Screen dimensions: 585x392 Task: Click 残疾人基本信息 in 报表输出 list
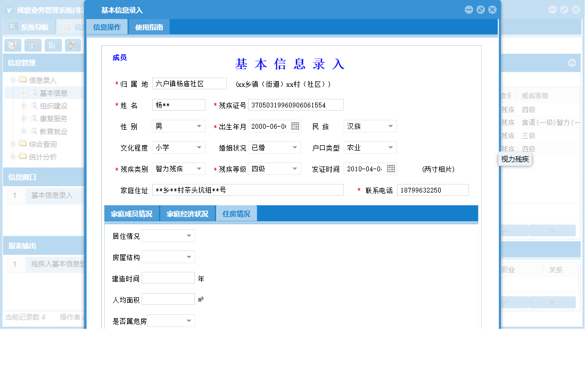point(55,264)
